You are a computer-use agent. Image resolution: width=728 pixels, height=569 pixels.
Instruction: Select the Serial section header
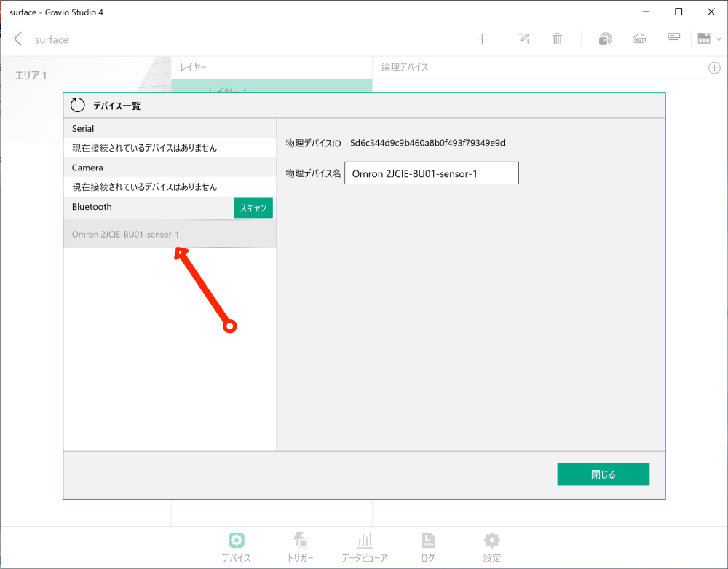pos(170,129)
